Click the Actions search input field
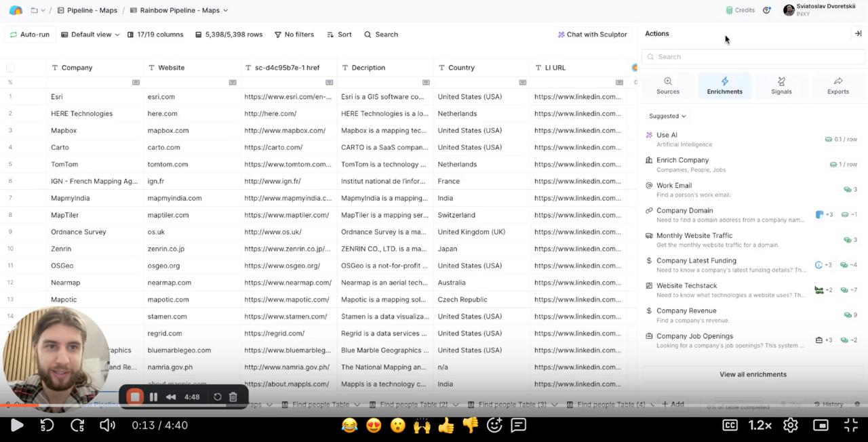 coord(753,57)
